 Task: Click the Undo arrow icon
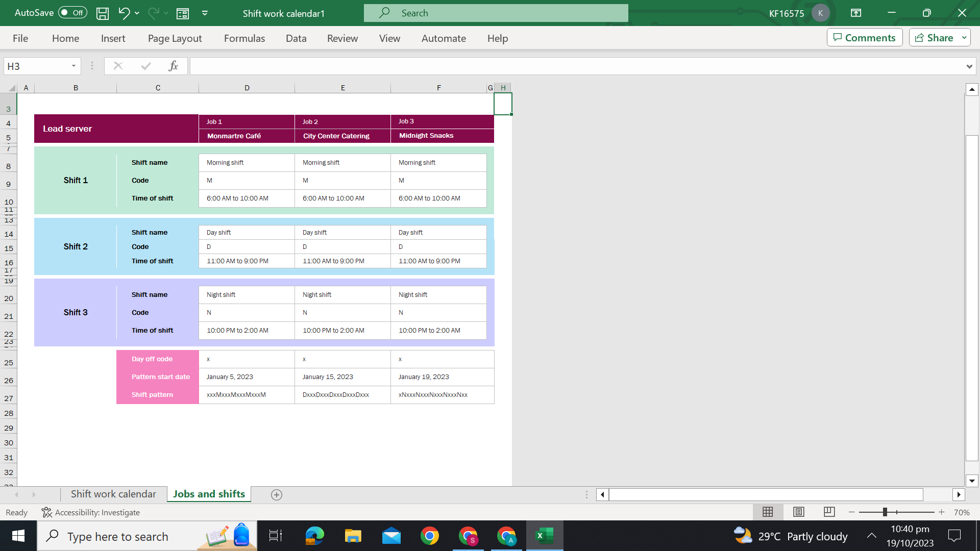click(124, 13)
